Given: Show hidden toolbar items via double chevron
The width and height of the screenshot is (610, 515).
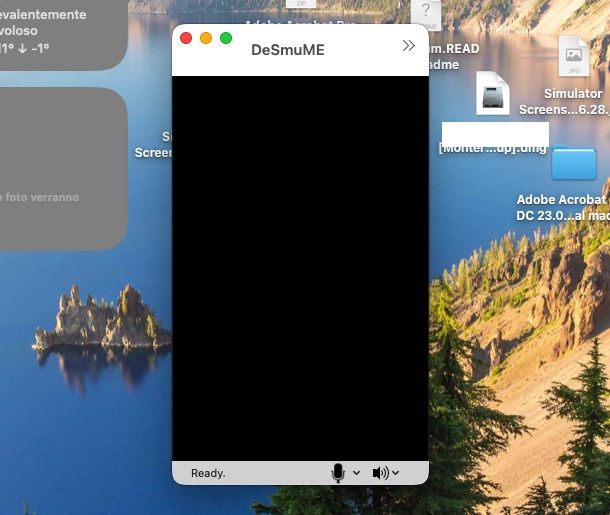Looking at the screenshot, I should click(x=408, y=46).
